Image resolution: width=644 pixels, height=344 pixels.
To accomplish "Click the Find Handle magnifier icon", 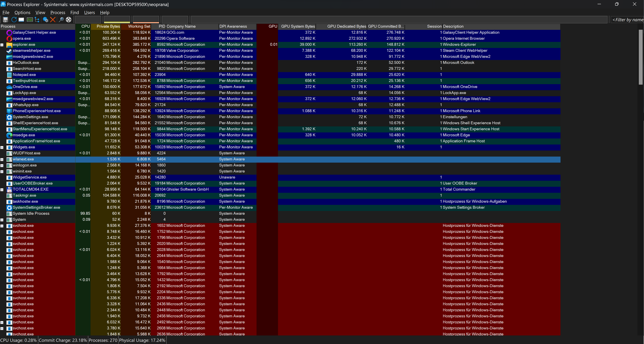I will 61,19.
